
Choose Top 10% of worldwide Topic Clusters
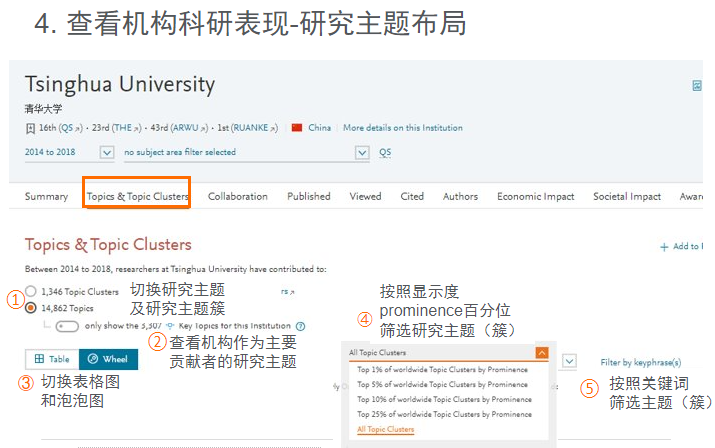click(444, 399)
